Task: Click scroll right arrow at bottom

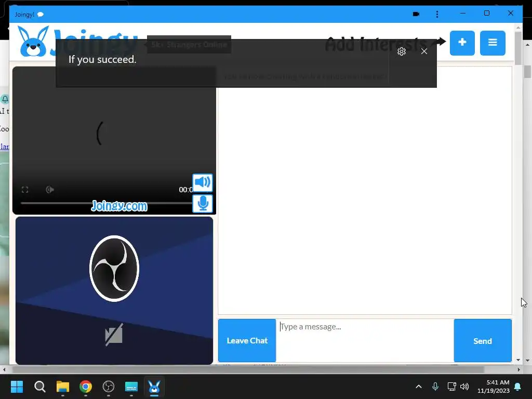Action: pyautogui.click(x=519, y=369)
